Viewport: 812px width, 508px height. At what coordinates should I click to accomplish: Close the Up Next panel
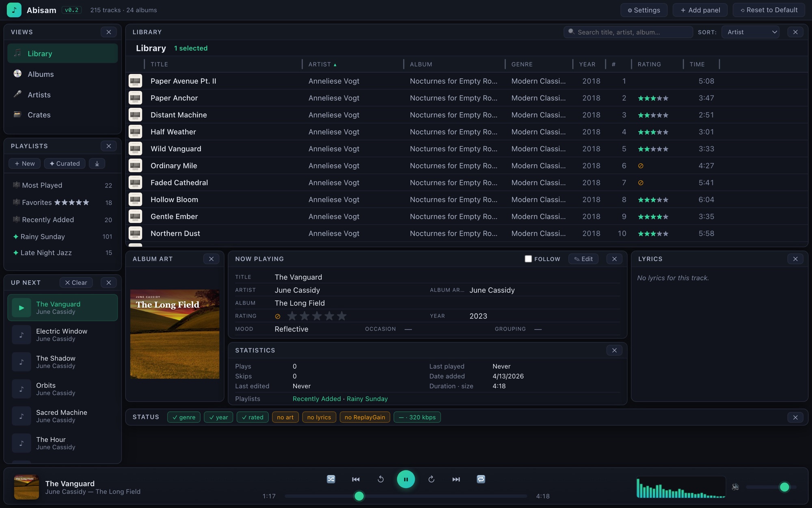[x=108, y=282]
